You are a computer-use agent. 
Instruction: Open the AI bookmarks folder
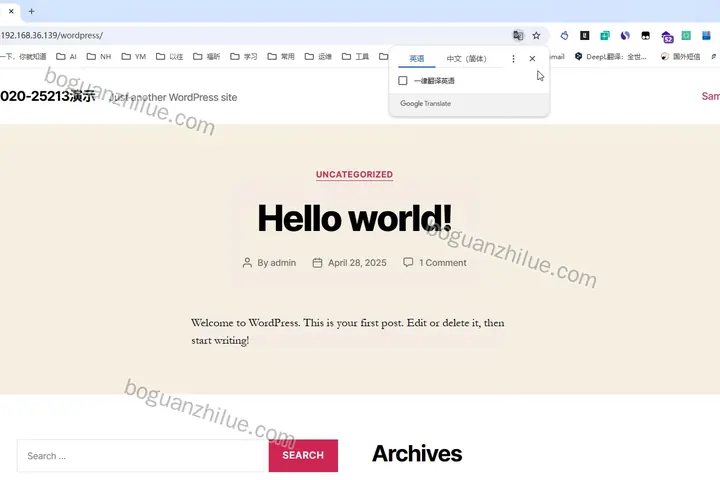coord(66,56)
